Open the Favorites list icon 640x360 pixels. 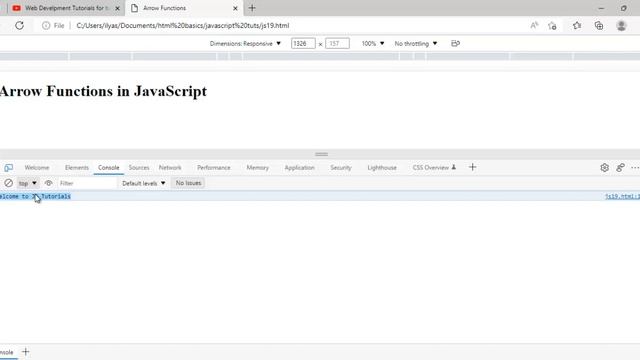(x=577, y=25)
